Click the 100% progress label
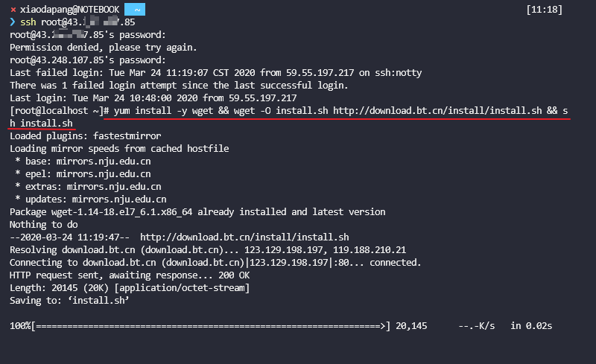 pos(20,326)
